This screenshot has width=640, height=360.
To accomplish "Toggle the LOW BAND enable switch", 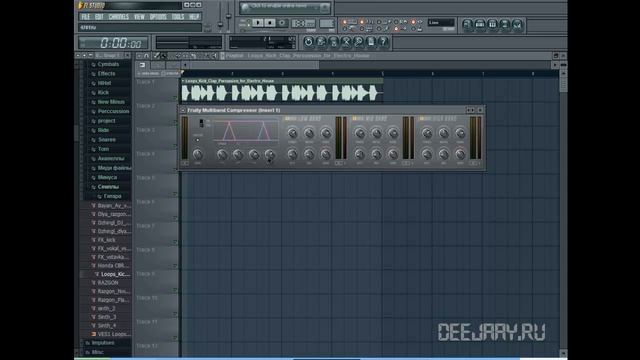I will [287, 119].
